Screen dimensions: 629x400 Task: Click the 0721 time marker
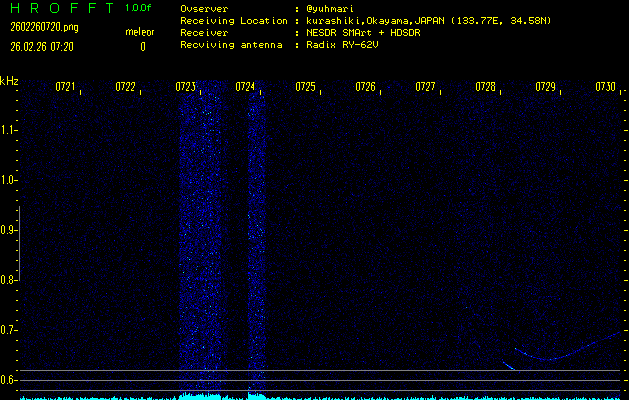click(x=65, y=88)
